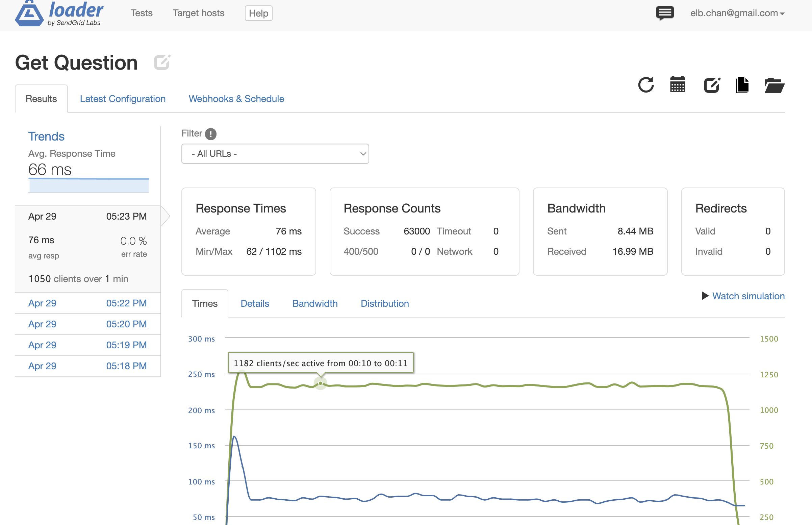812x525 pixels.
Task: Open Target hosts in the navigation
Action: [x=198, y=13]
